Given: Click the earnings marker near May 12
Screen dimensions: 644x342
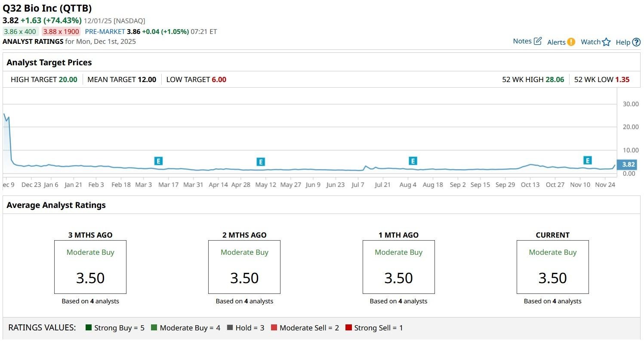Looking at the screenshot, I should tap(260, 162).
